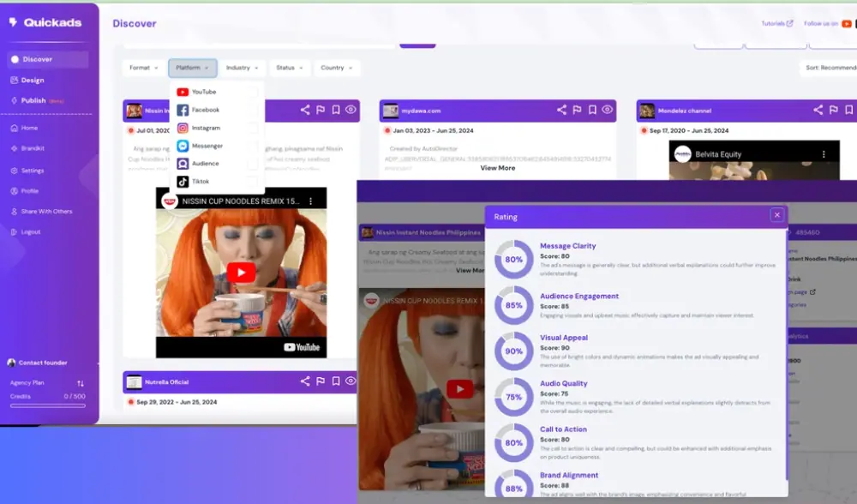Open the Follow us YouTube icon

[x=847, y=24]
